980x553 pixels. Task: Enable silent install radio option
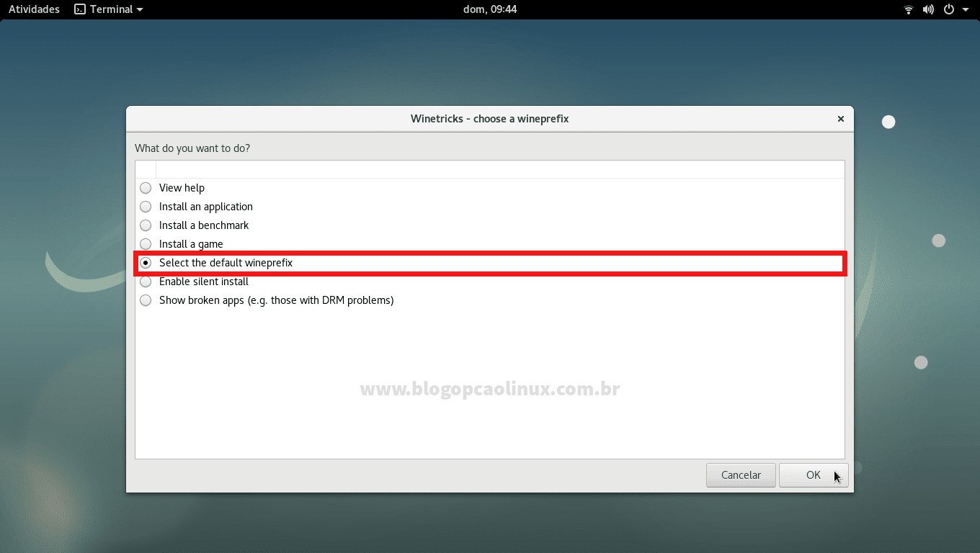[x=146, y=282]
